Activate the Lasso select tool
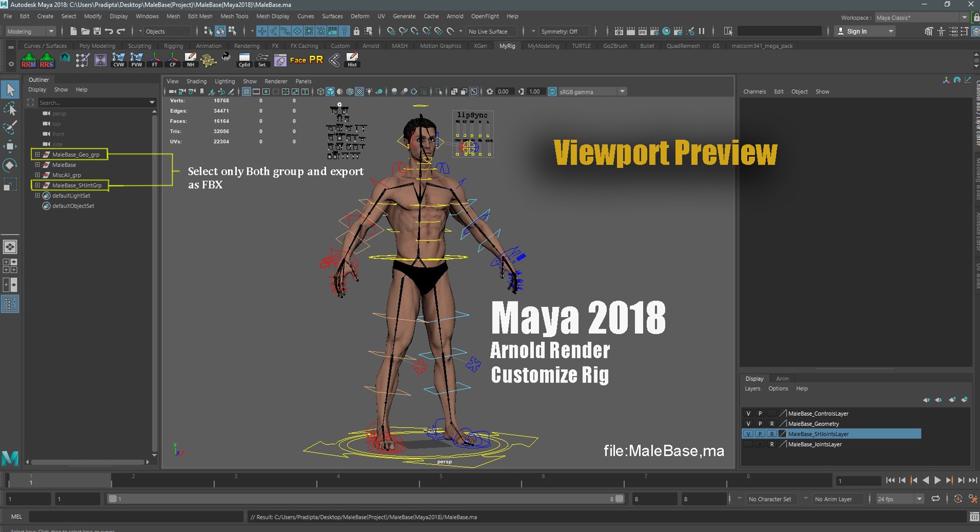 click(x=10, y=109)
